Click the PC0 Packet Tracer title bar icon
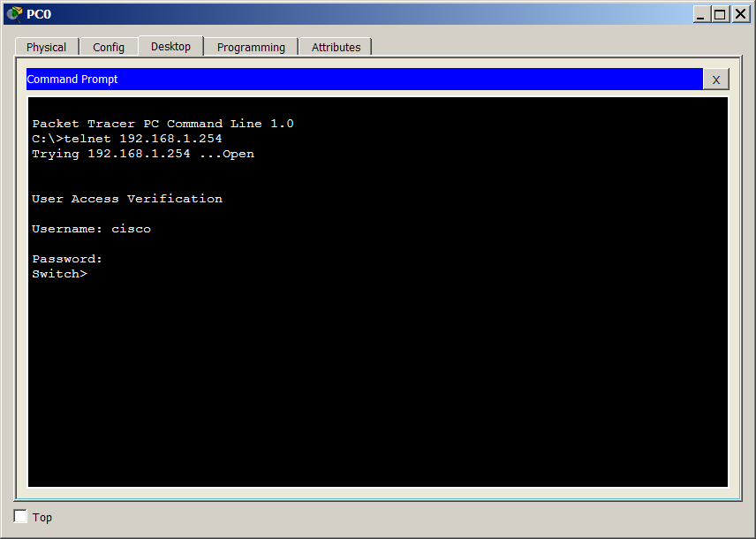The width and height of the screenshot is (756, 539). (x=14, y=14)
